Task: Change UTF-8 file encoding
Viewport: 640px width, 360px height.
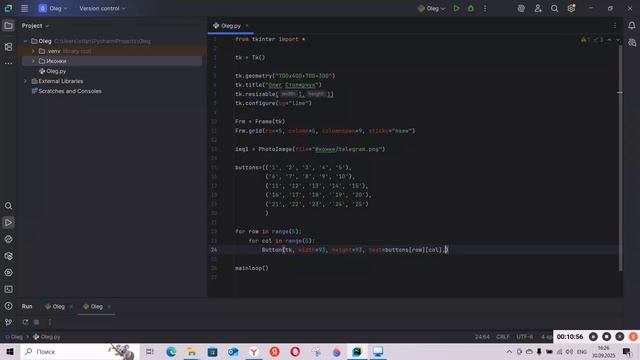Action: pos(524,337)
